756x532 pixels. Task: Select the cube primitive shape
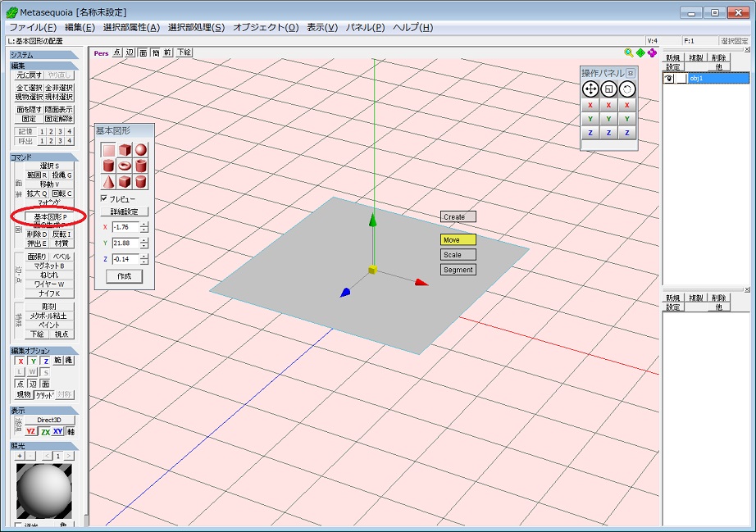coord(123,149)
